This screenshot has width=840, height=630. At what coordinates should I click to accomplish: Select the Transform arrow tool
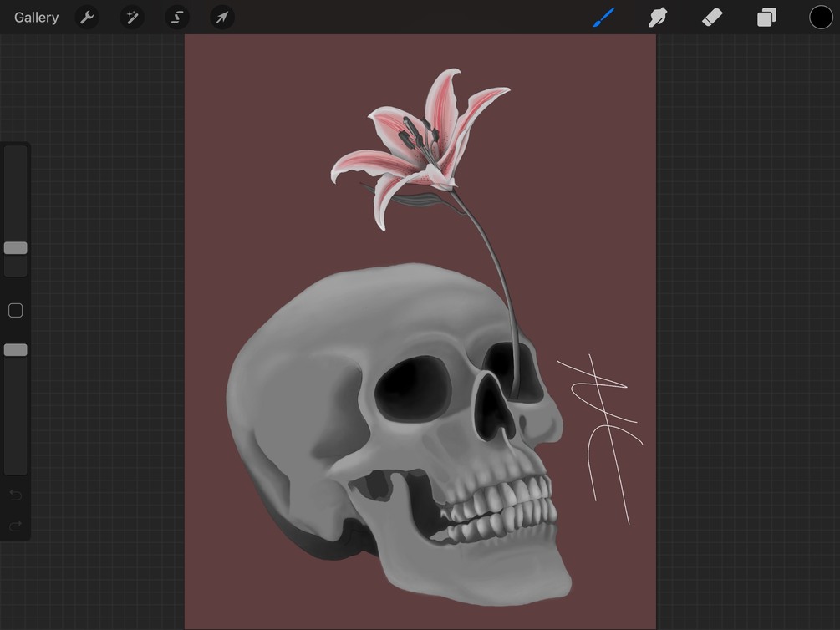tap(221, 17)
